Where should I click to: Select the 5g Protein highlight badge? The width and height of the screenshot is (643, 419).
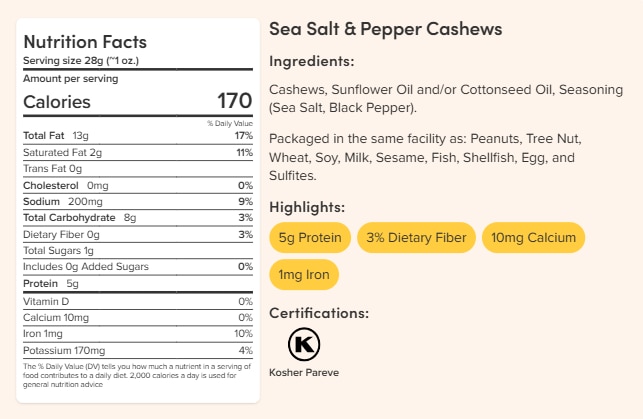click(310, 237)
